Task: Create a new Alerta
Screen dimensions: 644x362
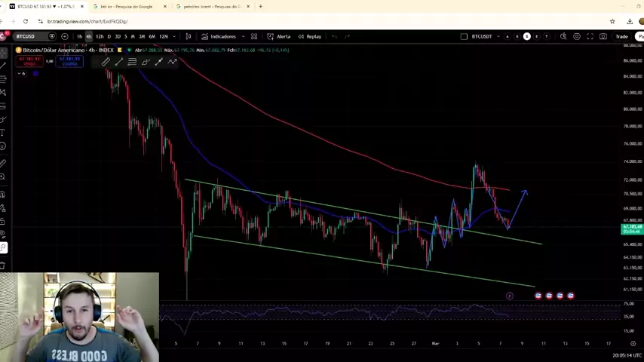Action: pyautogui.click(x=279, y=36)
